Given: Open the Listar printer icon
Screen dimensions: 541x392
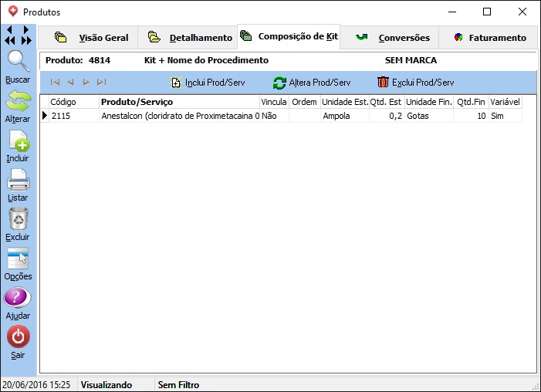Looking at the screenshot, I should [18, 181].
